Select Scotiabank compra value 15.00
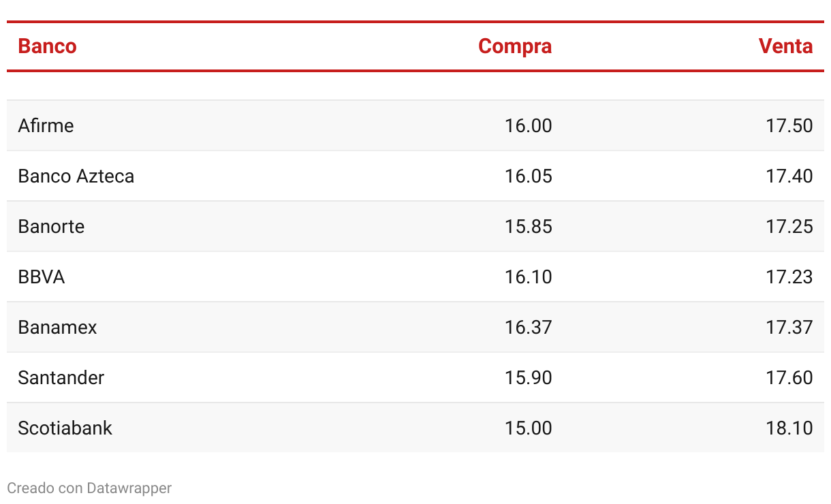Image resolution: width=831 pixels, height=504 pixels. pyautogui.click(x=529, y=428)
